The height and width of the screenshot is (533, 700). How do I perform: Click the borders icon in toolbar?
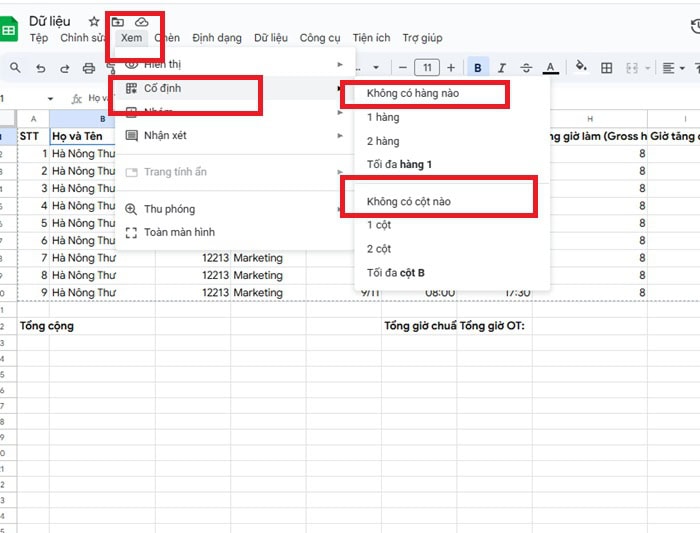pos(606,68)
